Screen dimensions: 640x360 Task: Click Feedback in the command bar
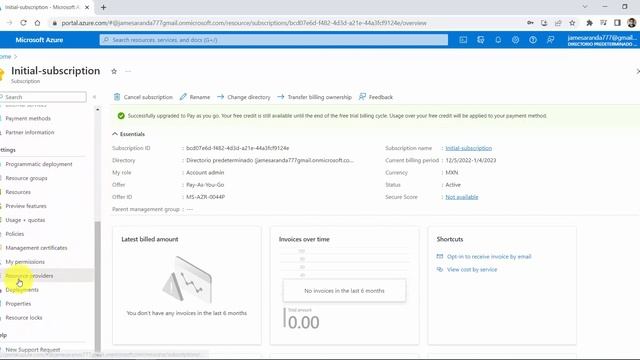click(376, 97)
